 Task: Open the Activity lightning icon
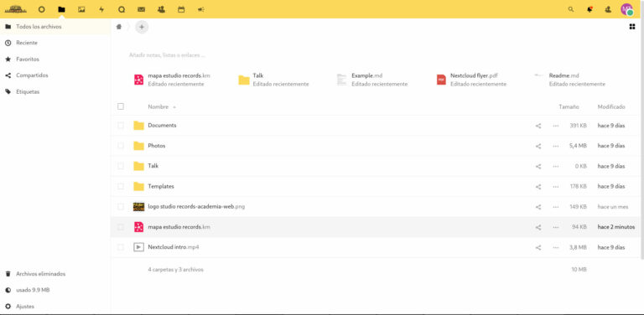(101, 9)
